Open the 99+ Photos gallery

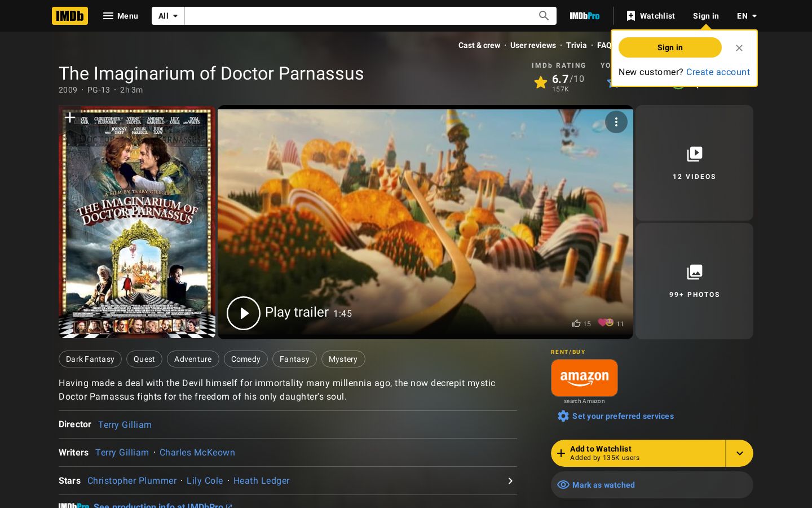[x=694, y=281]
